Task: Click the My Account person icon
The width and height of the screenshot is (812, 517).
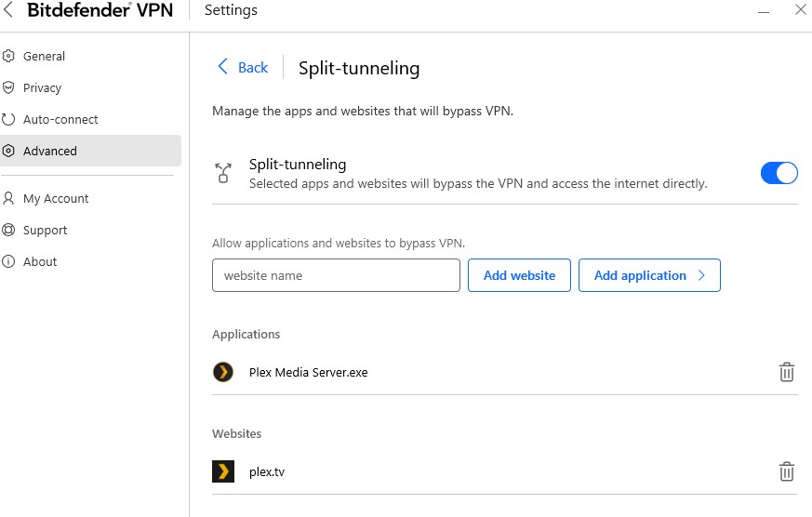Action: [8, 198]
